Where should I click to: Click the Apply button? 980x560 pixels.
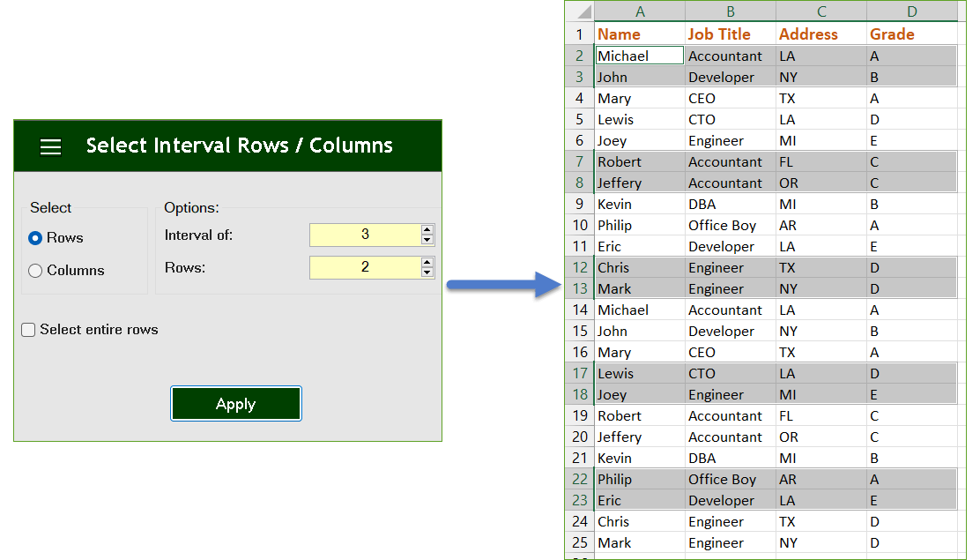pyautogui.click(x=235, y=404)
